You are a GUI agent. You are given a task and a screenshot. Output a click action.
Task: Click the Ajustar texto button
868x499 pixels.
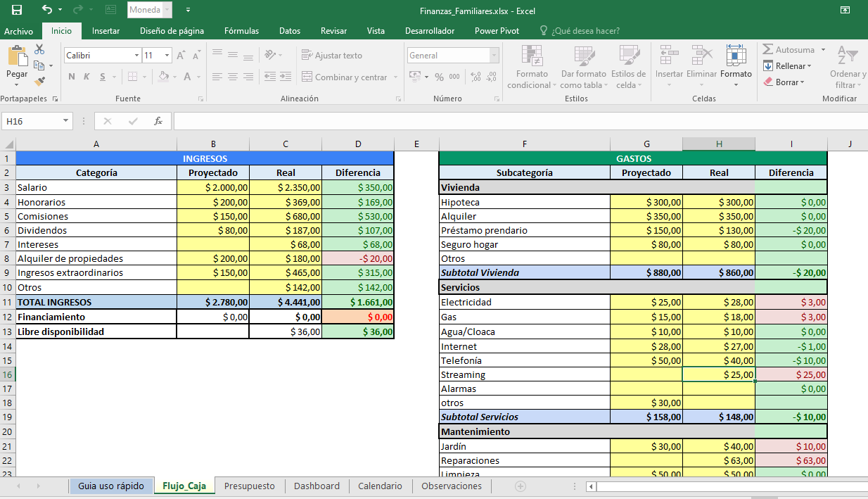pos(332,55)
